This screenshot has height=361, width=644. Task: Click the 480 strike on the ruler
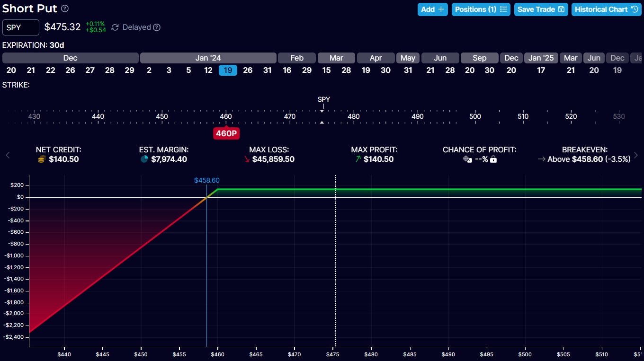coord(354,116)
